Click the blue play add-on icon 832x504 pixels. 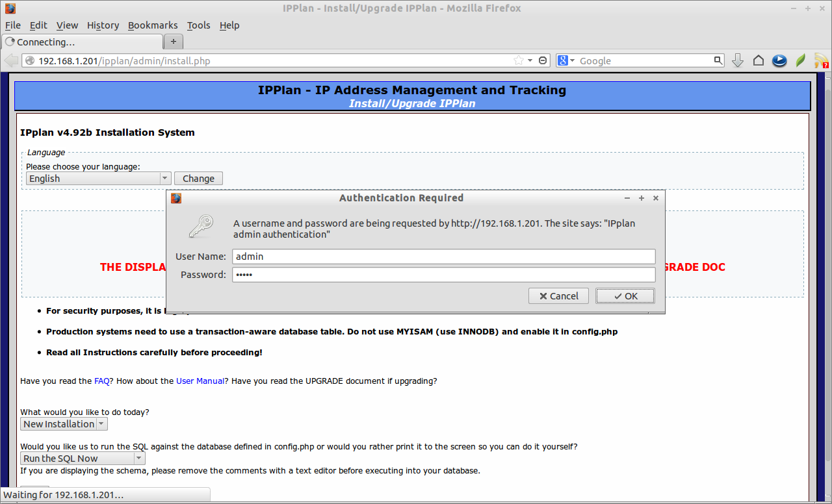point(780,60)
